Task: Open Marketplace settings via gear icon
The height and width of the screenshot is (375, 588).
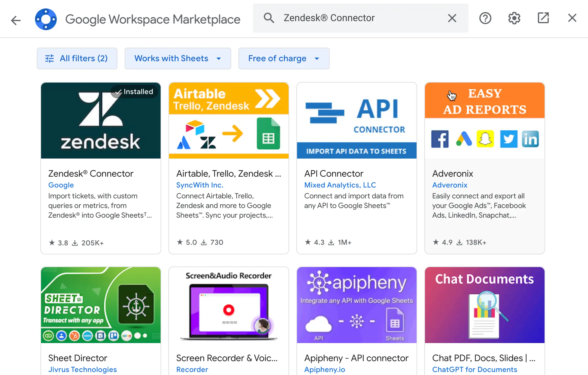Action: pyautogui.click(x=514, y=18)
